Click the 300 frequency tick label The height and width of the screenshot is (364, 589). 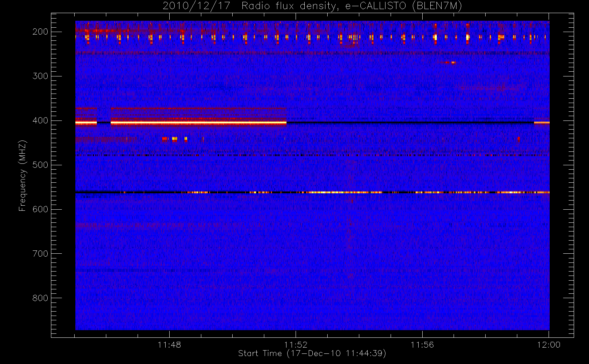[40, 76]
